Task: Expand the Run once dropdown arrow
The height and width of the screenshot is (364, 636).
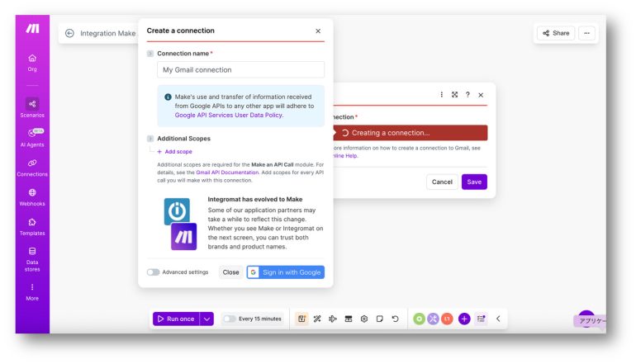Action: [206, 319]
